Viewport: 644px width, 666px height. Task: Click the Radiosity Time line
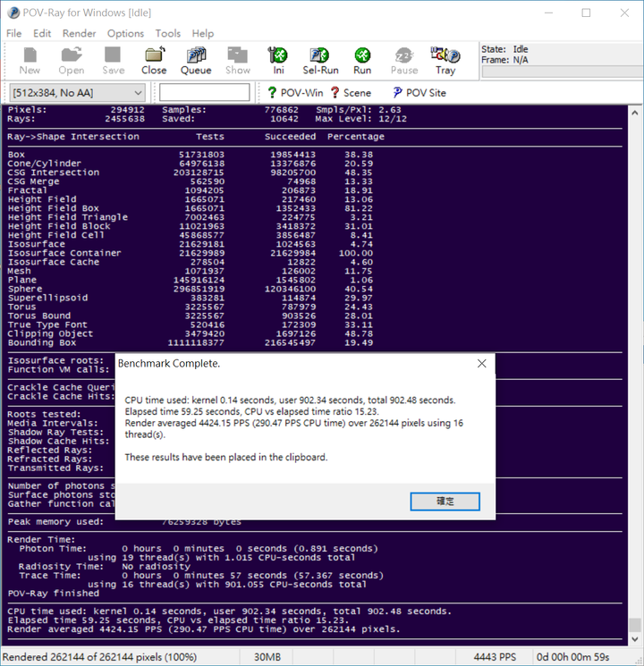[105, 567]
